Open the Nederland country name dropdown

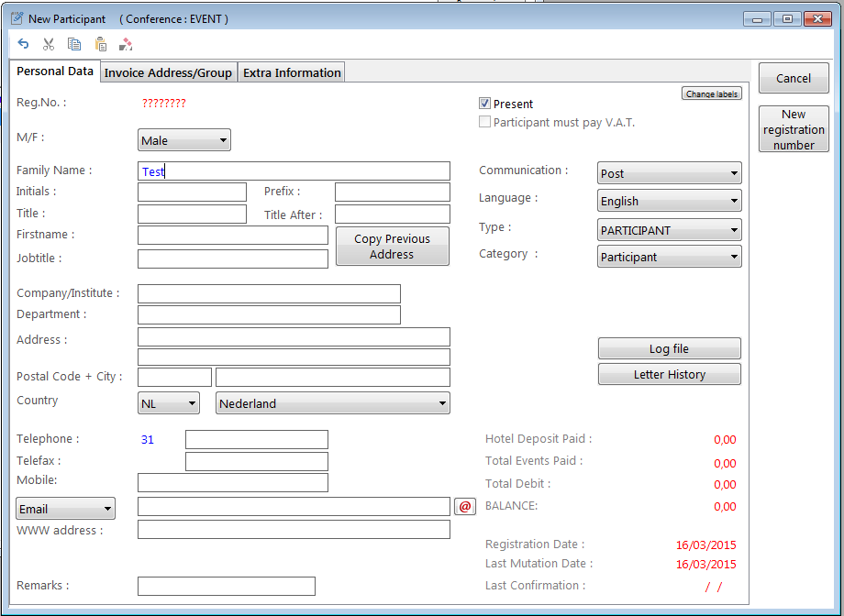(332, 403)
